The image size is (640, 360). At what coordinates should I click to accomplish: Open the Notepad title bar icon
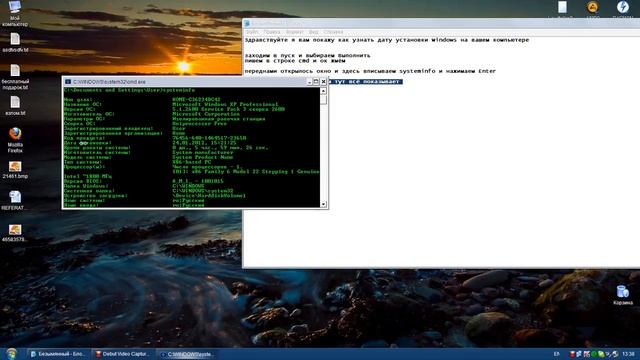(x=247, y=24)
